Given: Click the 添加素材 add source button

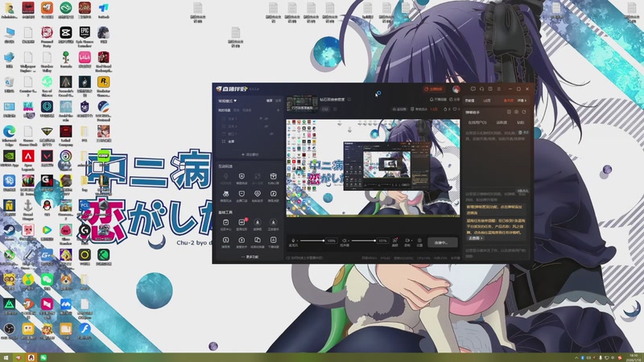Looking at the screenshot, I should [250, 154].
